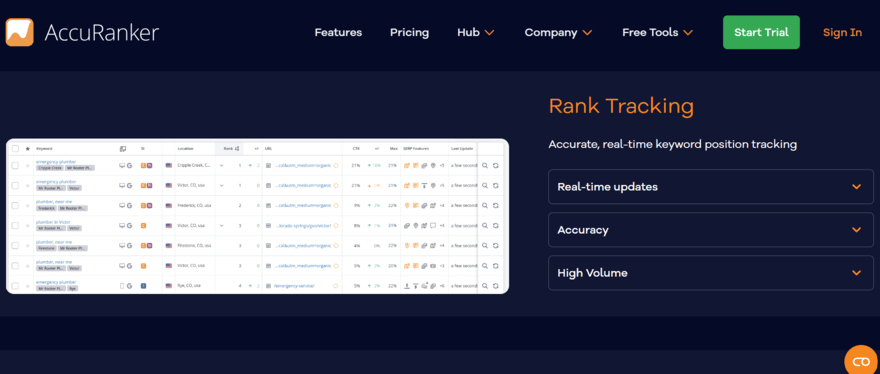Image resolution: width=880 pixels, height=374 pixels.
Task: Open the Hub dropdown menu
Action: click(x=475, y=33)
